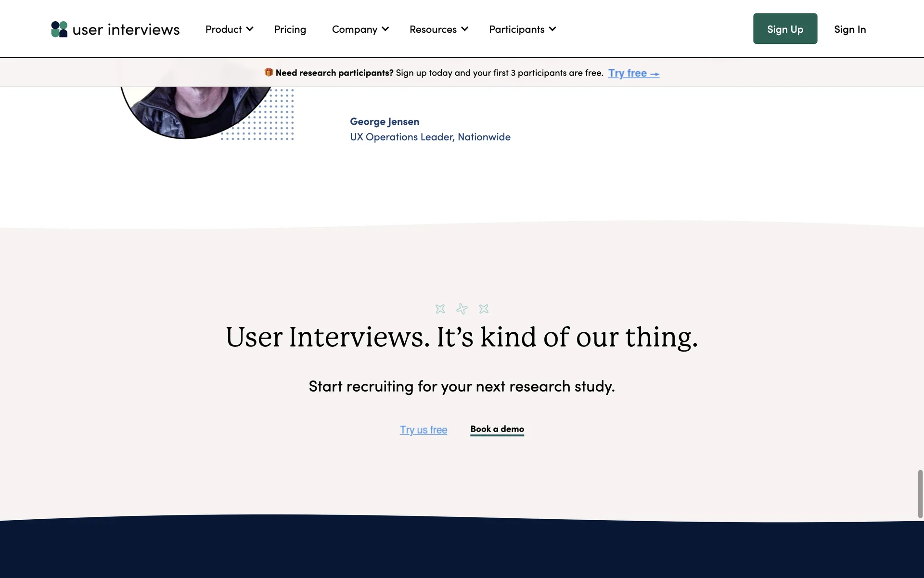Open the Product nav menu label
This screenshot has width=924, height=578.
pyautogui.click(x=223, y=29)
